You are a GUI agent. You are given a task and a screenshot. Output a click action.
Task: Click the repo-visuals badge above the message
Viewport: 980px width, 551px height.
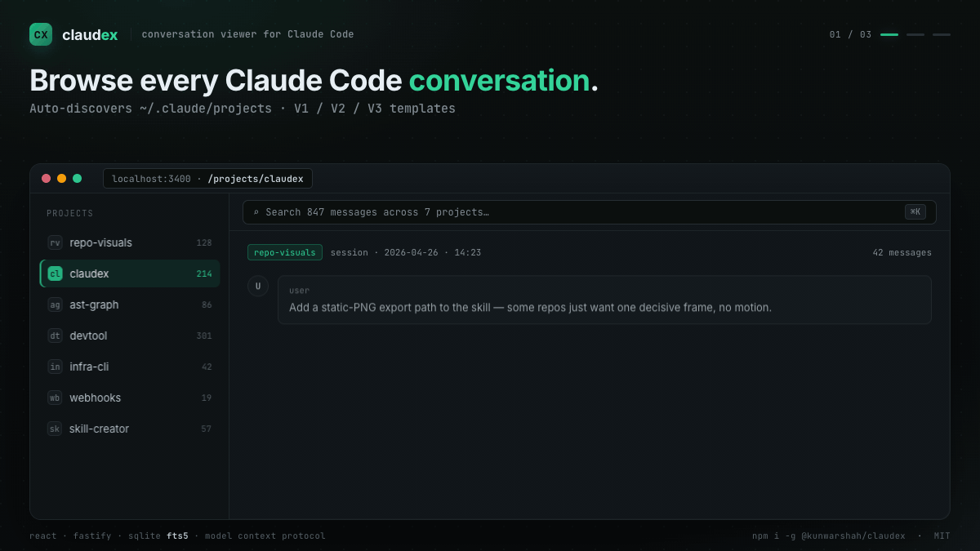point(284,252)
